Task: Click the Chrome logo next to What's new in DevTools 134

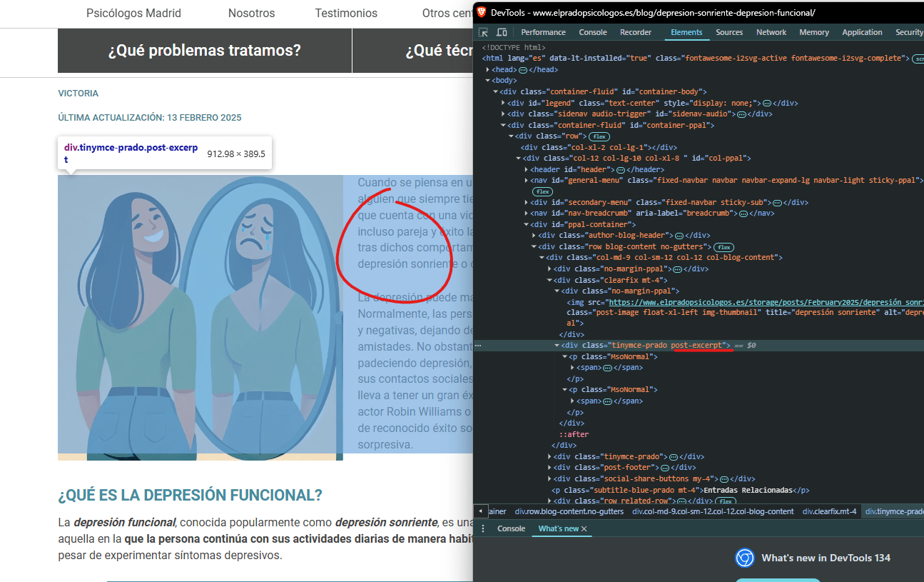Action: click(x=745, y=558)
